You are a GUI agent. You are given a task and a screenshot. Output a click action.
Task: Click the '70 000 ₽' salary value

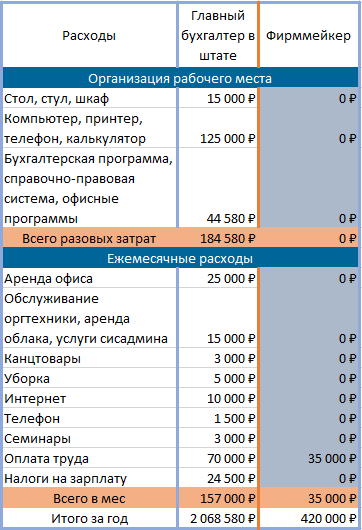point(218,458)
